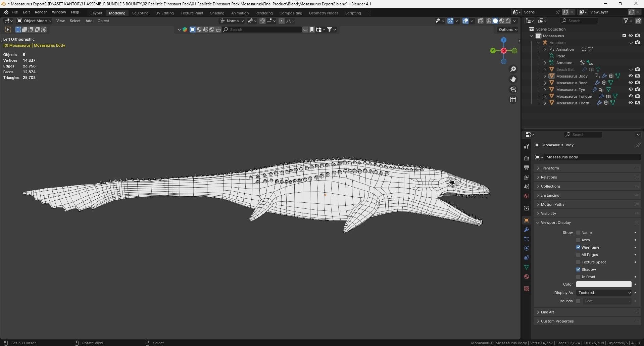Pin the properties panel to Mosasaurus Body
Image resolution: width=644 pixels, height=346 pixels.
(638, 145)
